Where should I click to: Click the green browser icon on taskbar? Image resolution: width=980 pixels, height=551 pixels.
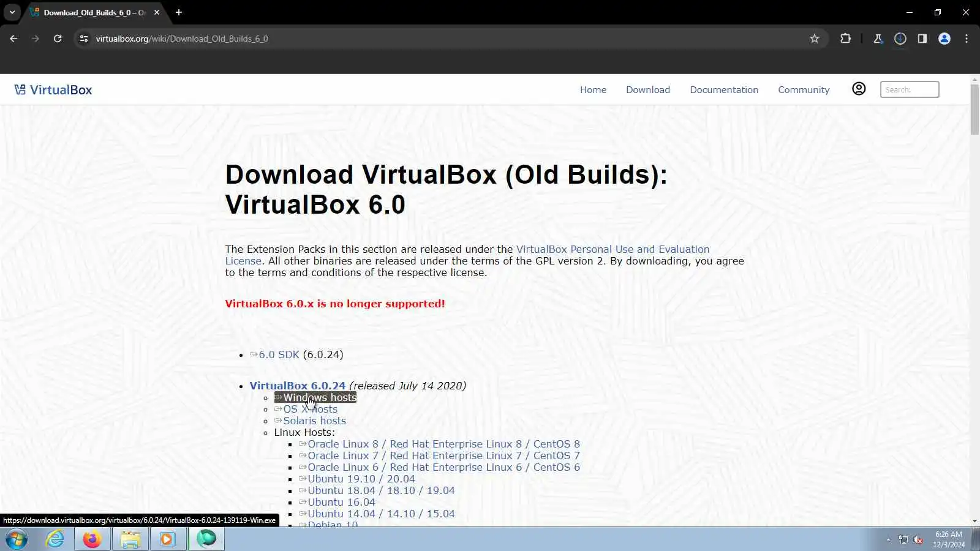pyautogui.click(x=206, y=539)
